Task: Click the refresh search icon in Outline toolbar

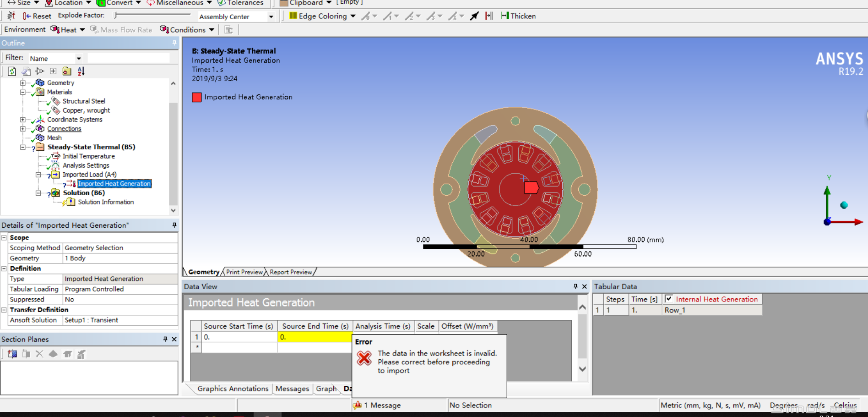Action: tap(12, 71)
